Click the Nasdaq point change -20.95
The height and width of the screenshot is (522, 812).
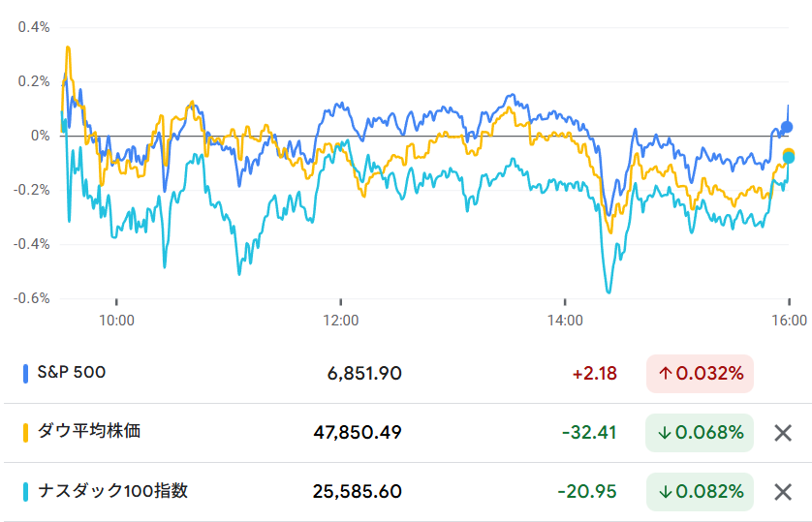coord(587,492)
